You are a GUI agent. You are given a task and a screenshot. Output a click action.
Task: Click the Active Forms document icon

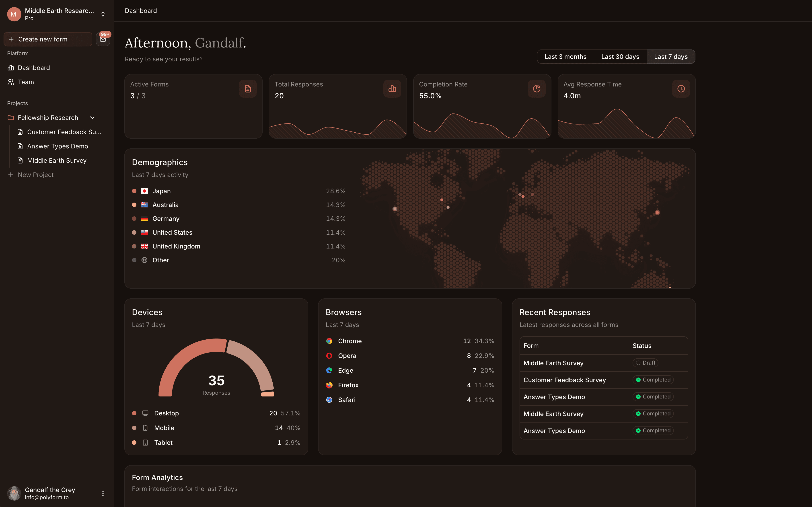[248, 88]
